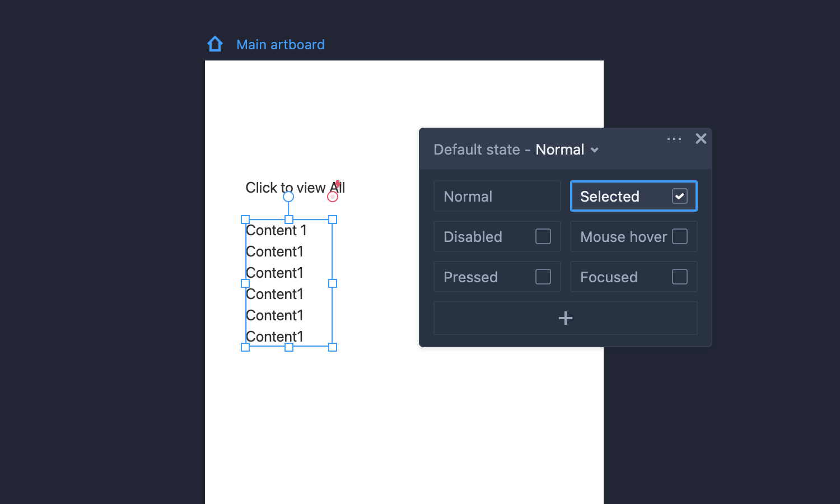
Task: Close the state panel
Action: pos(701,139)
